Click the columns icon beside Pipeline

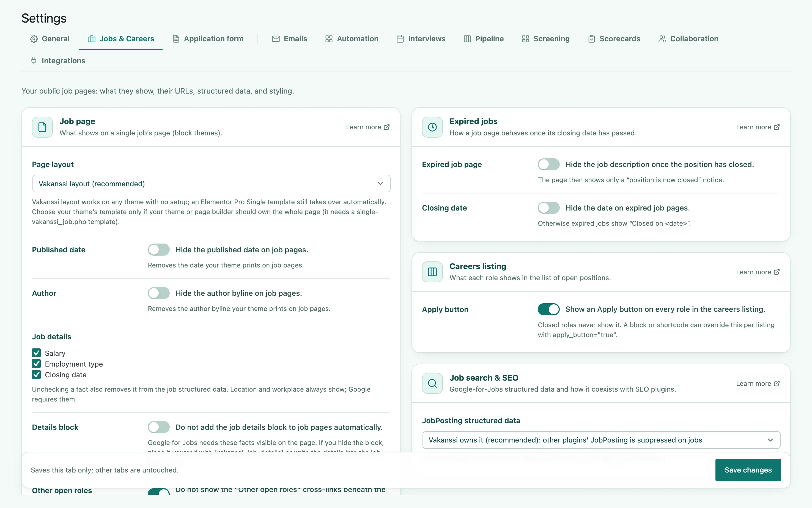(467, 39)
